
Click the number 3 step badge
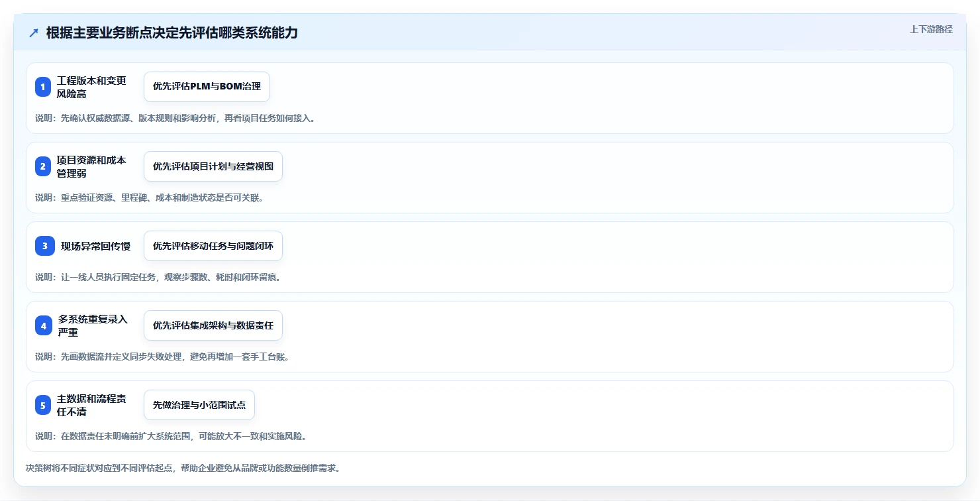pos(44,246)
